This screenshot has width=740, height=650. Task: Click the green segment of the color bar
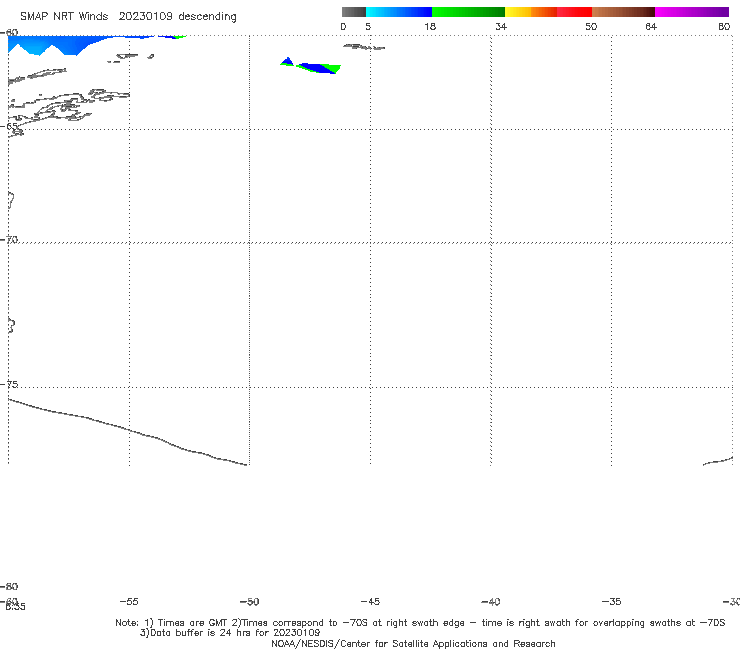click(x=468, y=12)
